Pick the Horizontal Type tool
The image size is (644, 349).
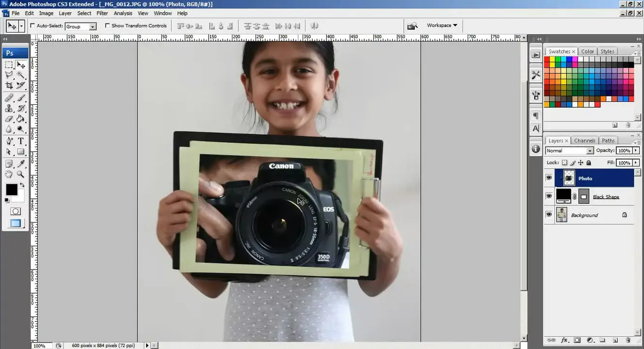coord(21,141)
